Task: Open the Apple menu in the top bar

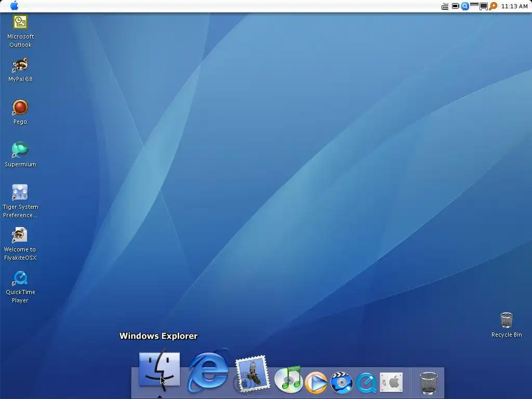Action: point(14,6)
